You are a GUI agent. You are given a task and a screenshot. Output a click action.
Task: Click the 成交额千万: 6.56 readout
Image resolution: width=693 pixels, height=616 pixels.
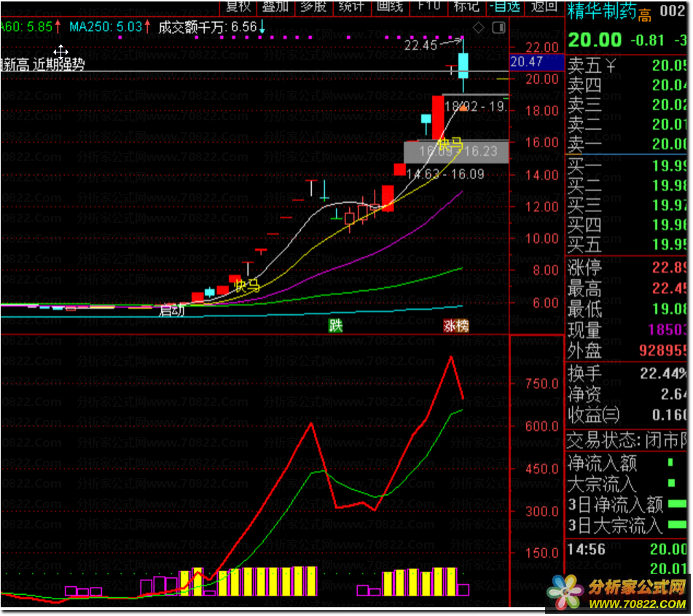[x=212, y=28]
